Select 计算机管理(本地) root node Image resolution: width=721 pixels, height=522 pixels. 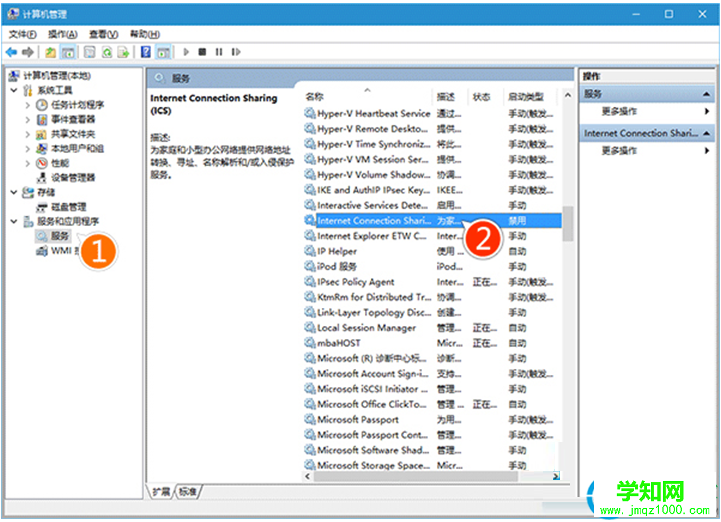pos(57,75)
